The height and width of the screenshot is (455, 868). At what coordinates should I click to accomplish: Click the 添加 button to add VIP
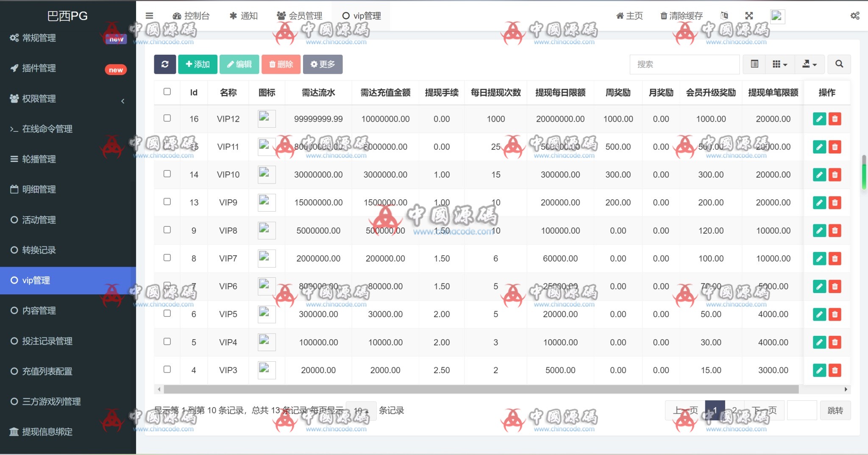197,64
